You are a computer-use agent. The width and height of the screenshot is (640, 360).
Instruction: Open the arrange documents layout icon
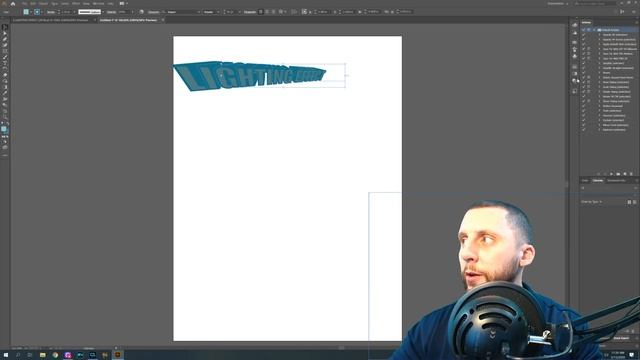[x=122, y=3]
